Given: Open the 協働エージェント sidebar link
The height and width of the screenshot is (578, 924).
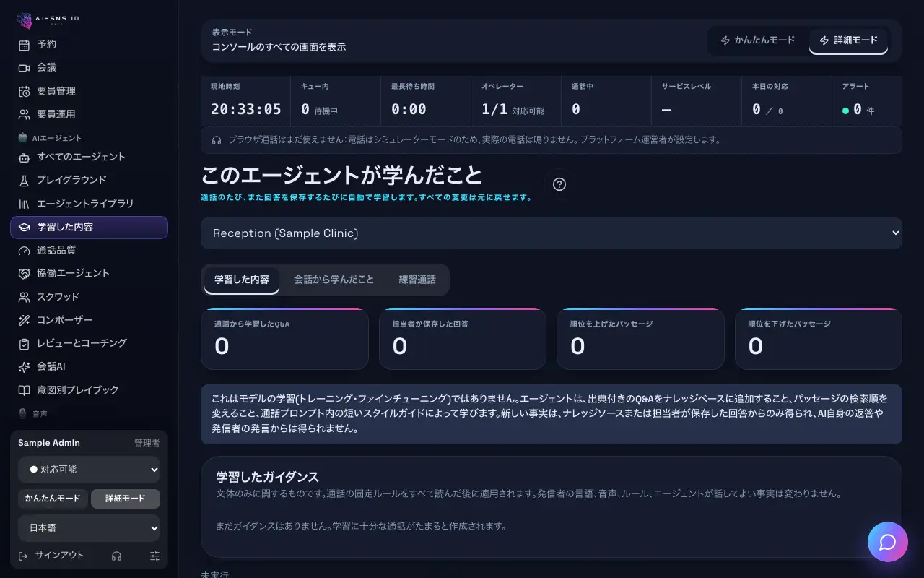Looking at the screenshot, I should 89,273.
